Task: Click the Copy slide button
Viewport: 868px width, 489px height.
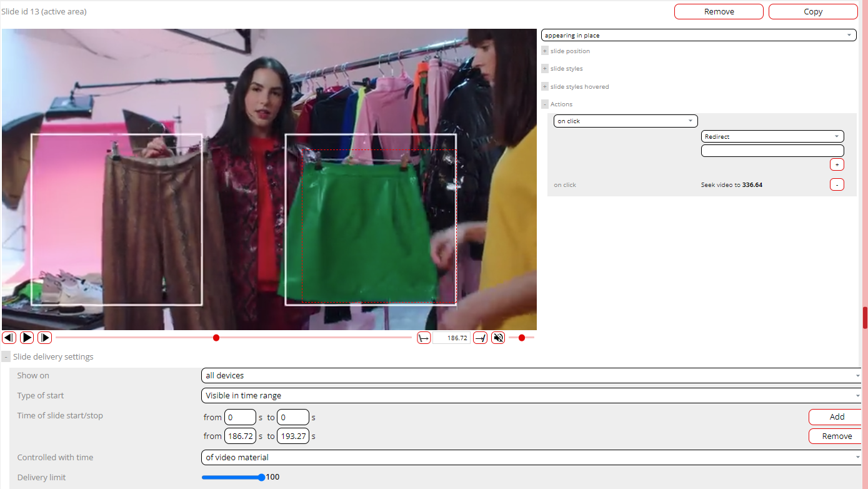Action: pyautogui.click(x=812, y=12)
